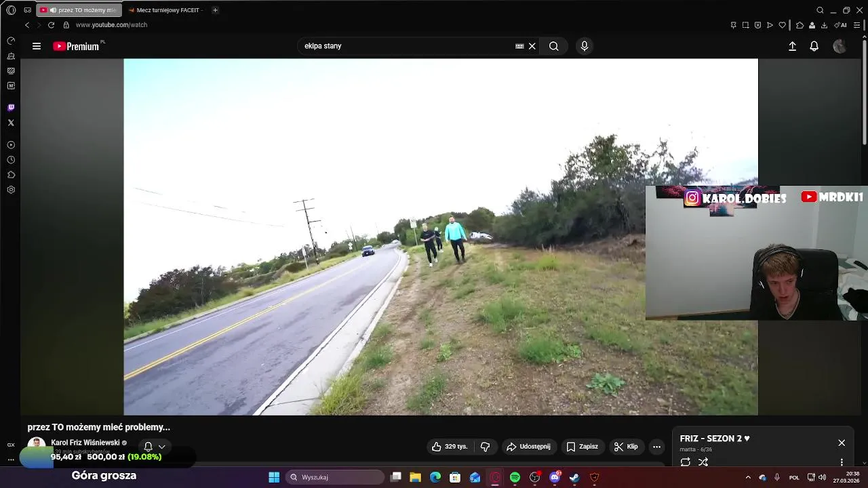Open more actions three-dots under video
The height and width of the screenshot is (488, 868).
click(656, 447)
